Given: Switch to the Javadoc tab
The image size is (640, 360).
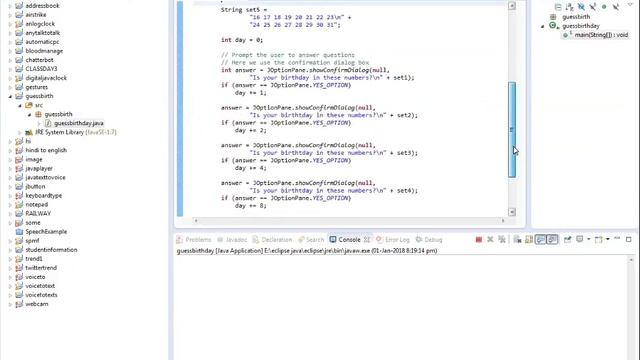Looking at the screenshot, I should point(232,240).
